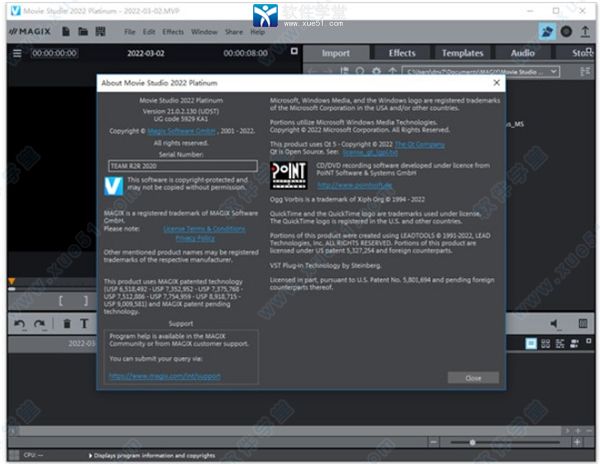Viewport: 600px width, 464px height.
Task: Click the Redo arrow in timeline toolbar
Action: click(x=39, y=324)
